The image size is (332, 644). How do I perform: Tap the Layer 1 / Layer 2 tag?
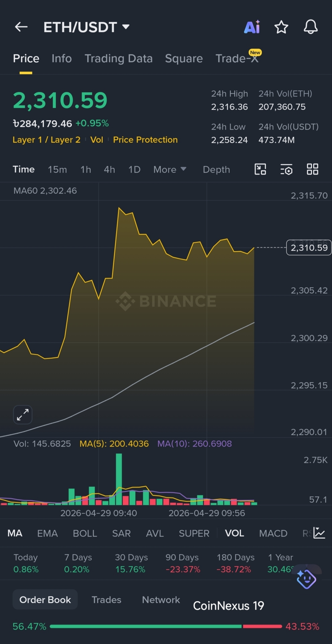pos(46,140)
